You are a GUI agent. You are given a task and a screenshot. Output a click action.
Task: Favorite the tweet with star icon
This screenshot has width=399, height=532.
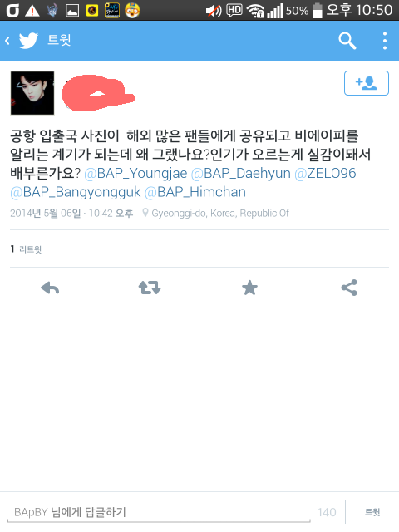coord(249,288)
